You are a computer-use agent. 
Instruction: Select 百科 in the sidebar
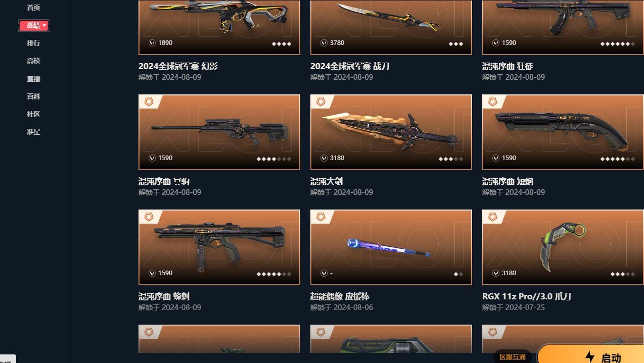tap(33, 96)
